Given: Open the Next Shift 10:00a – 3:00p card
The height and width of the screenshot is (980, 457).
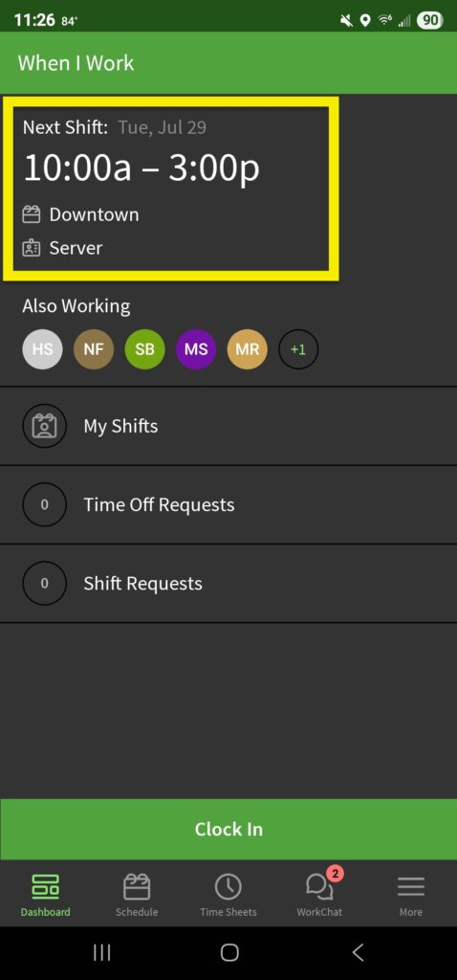Looking at the screenshot, I should pos(171,189).
